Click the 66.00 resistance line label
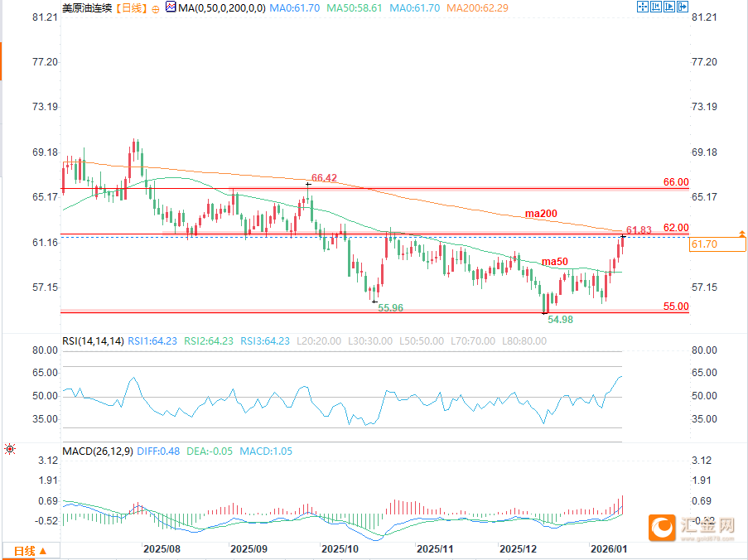This screenshot has width=748, height=560. point(676,182)
